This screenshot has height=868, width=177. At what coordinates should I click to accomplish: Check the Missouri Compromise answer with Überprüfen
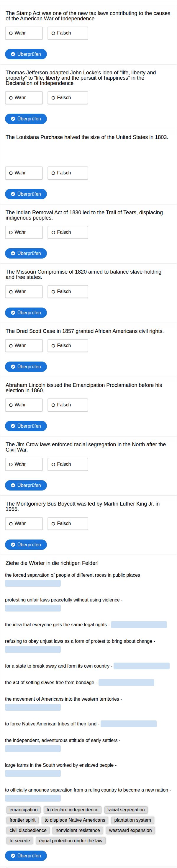[x=26, y=313]
